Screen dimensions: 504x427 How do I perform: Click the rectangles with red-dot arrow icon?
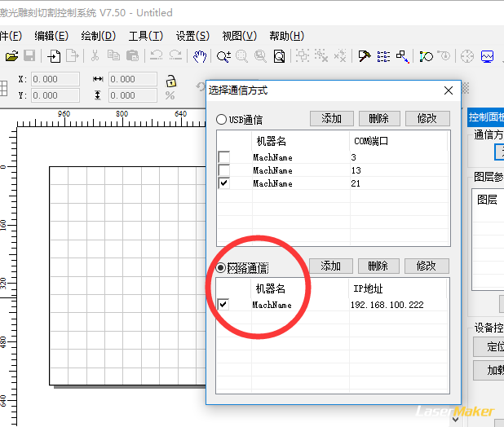(x=402, y=56)
